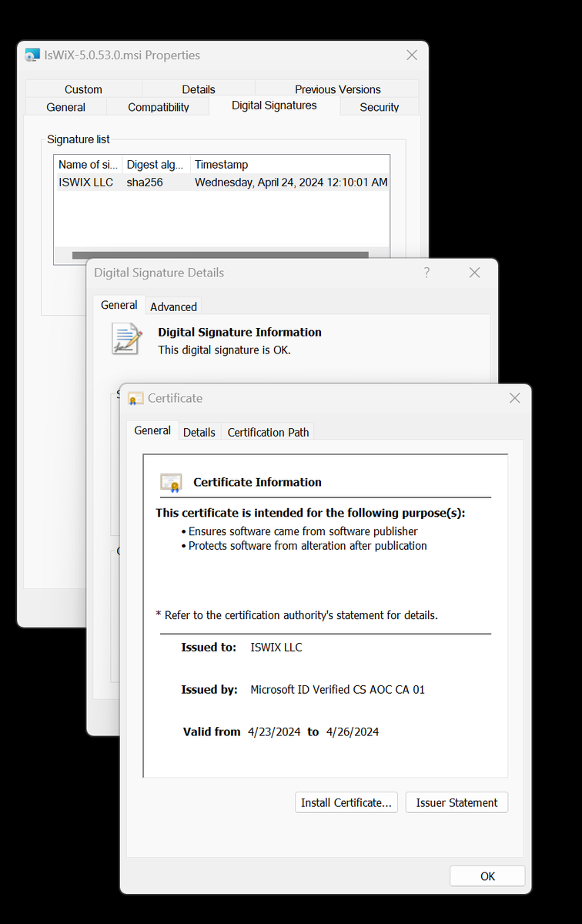Click the certificate icon in Certificate title bar
Image resolution: width=582 pixels, height=924 pixels.
click(x=136, y=398)
